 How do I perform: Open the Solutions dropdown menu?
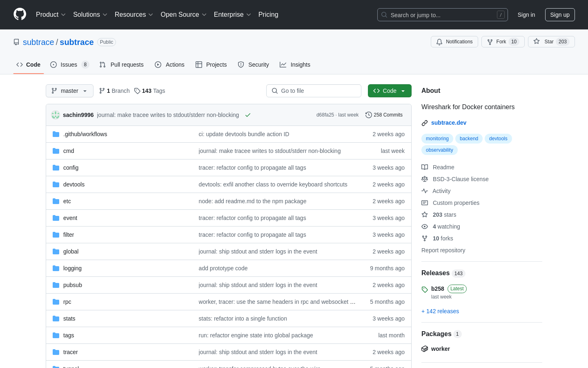tap(90, 15)
